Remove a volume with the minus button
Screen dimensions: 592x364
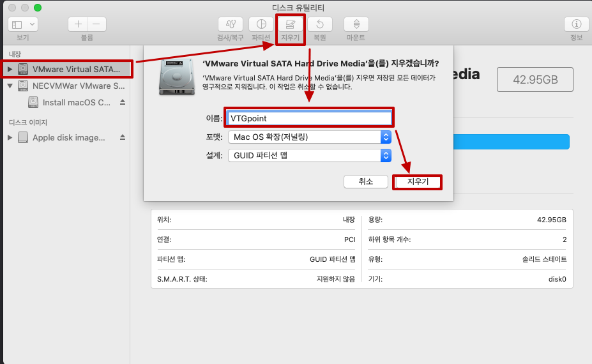96,24
